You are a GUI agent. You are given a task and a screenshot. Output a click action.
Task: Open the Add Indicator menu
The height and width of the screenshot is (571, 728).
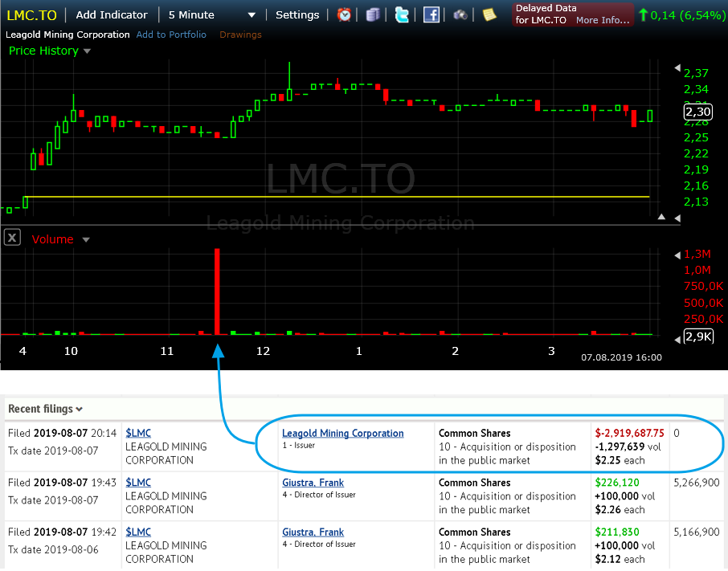coord(112,14)
